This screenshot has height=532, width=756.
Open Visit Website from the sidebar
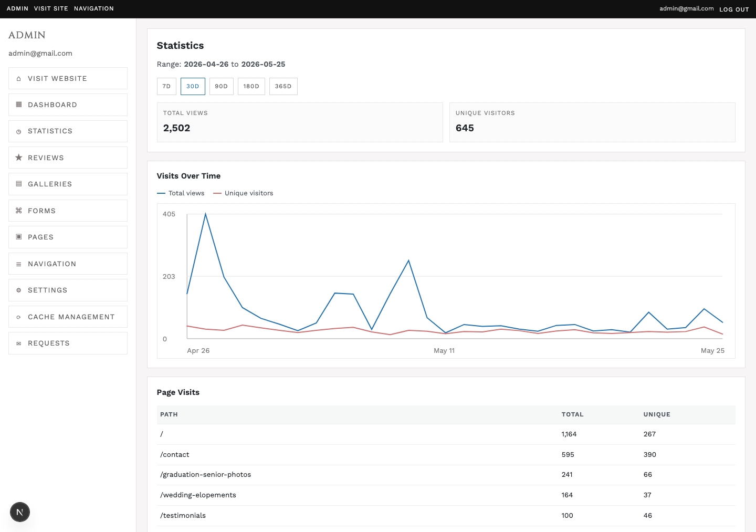[x=68, y=78]
